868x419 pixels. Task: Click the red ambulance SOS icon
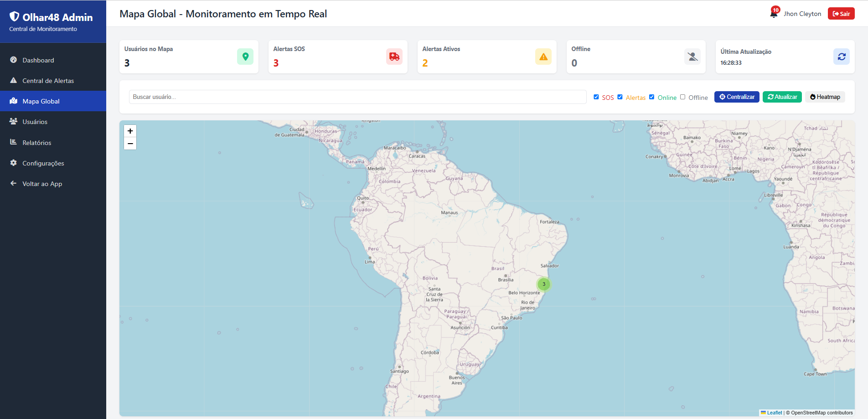(394, 57)
